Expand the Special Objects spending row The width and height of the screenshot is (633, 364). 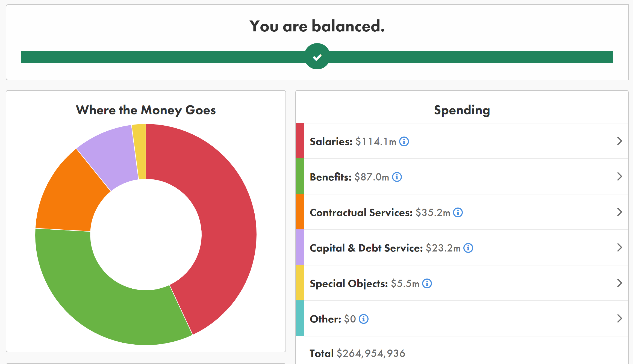tap(619, 283)
